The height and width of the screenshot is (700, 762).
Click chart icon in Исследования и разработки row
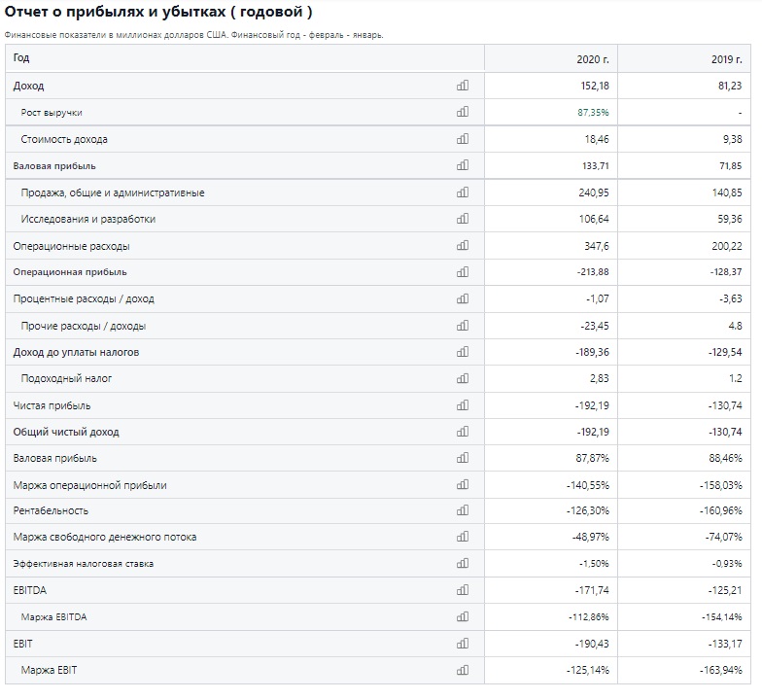[x=463, y=219]
